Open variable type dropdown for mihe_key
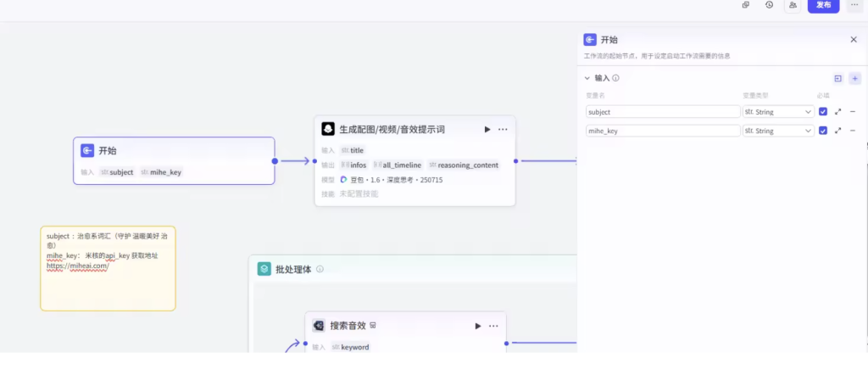The height and width of the screenshot is (375, 868). (x=778, y=131)
